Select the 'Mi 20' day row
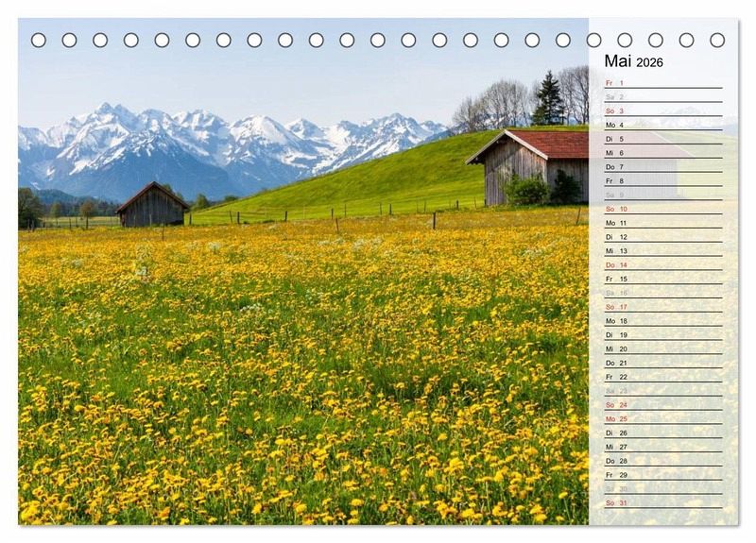Viewport: 756px width, 543px height. 663,348
